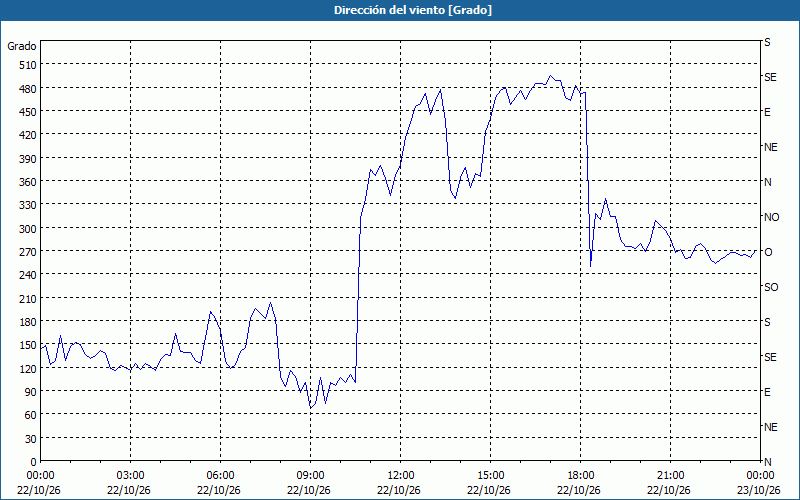
Task: Click the 90 degree axis label
Action: [x=30, y=392]
